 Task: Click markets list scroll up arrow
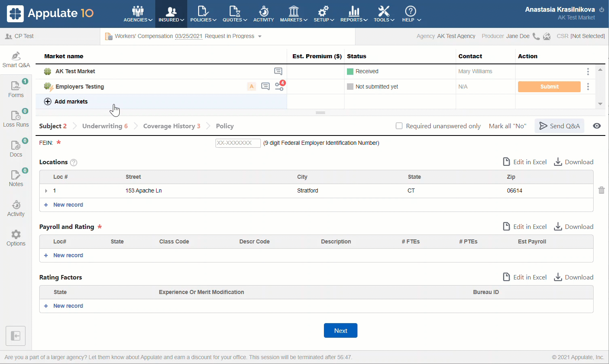(600, 70)
